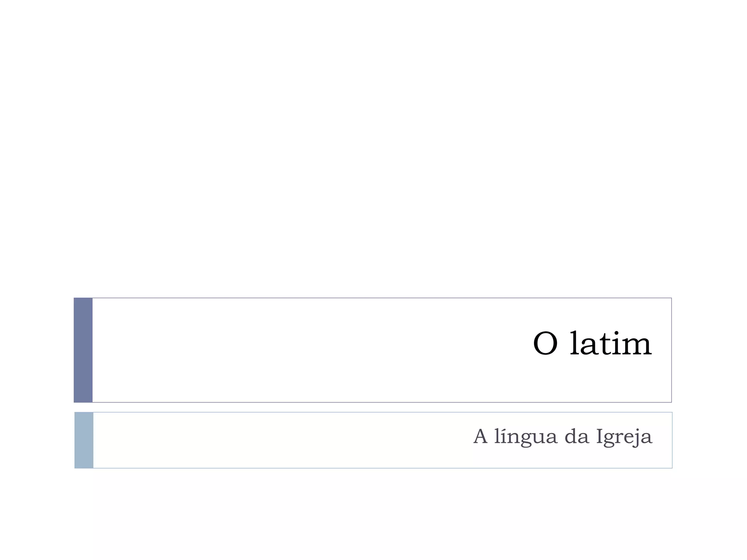Click the word "latim" in the title

pos(610,344)
